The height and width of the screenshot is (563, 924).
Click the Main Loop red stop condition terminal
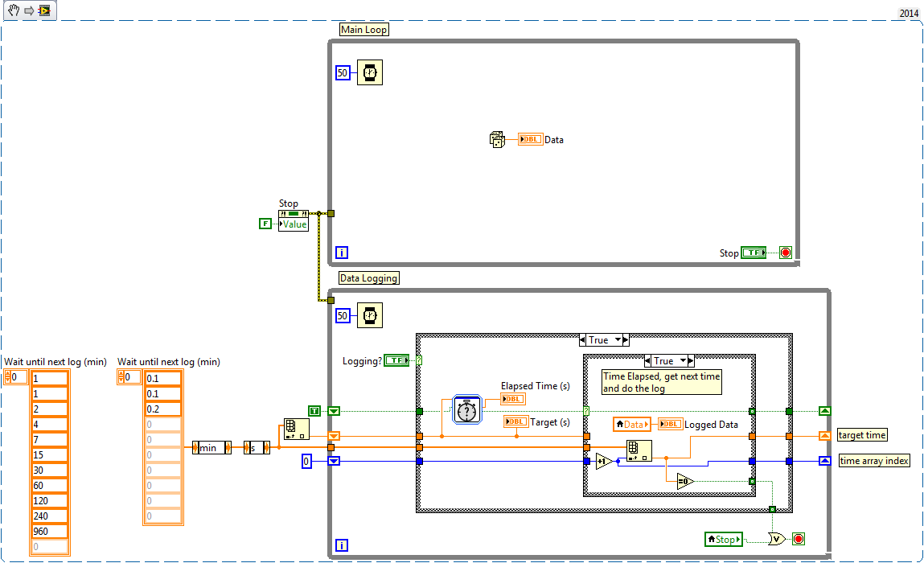coord(786,253)
